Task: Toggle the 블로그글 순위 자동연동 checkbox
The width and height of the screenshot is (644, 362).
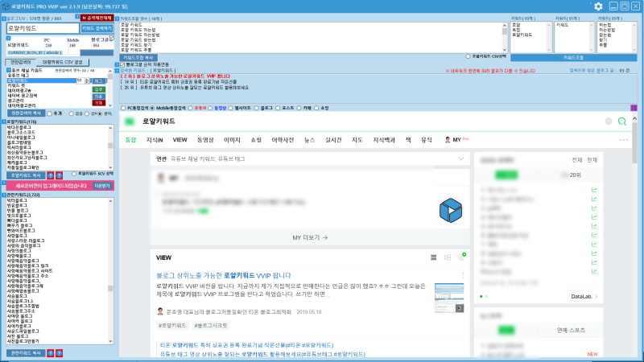Action: click(122, 65)
